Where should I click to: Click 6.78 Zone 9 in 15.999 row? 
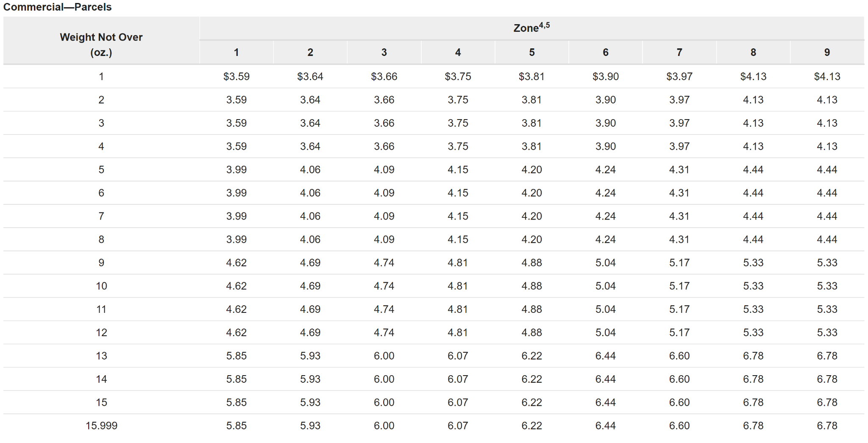[827, 426]
